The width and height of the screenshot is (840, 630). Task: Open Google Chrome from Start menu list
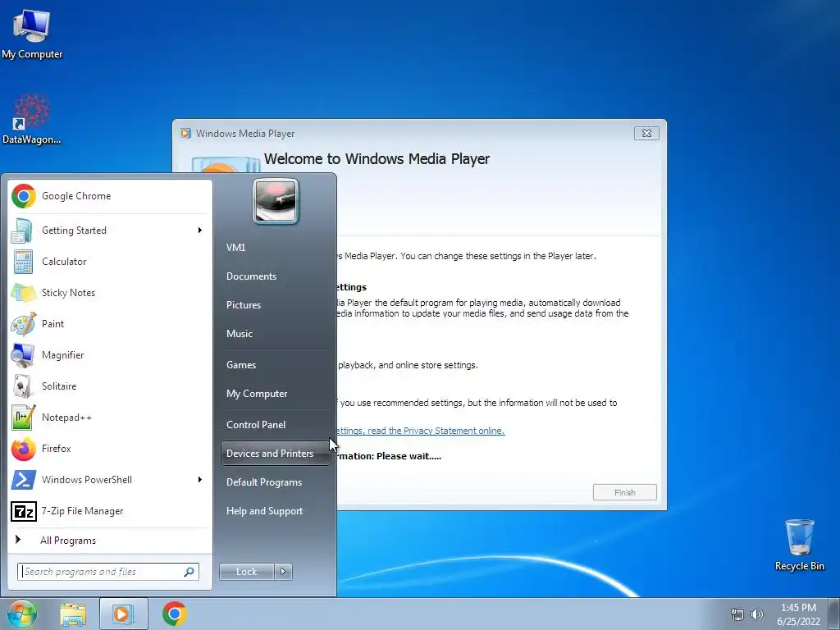pyautogui.click(x=110, y=196)
